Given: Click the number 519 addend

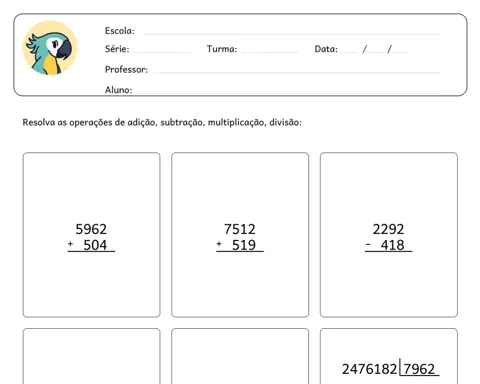Looking at the screenshot, I should 244,245.
